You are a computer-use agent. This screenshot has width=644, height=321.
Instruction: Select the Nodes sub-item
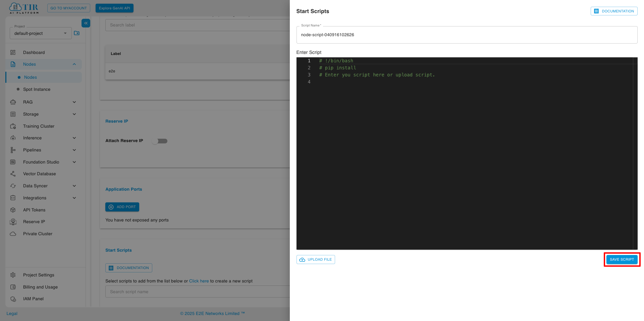tap(44, 77)
